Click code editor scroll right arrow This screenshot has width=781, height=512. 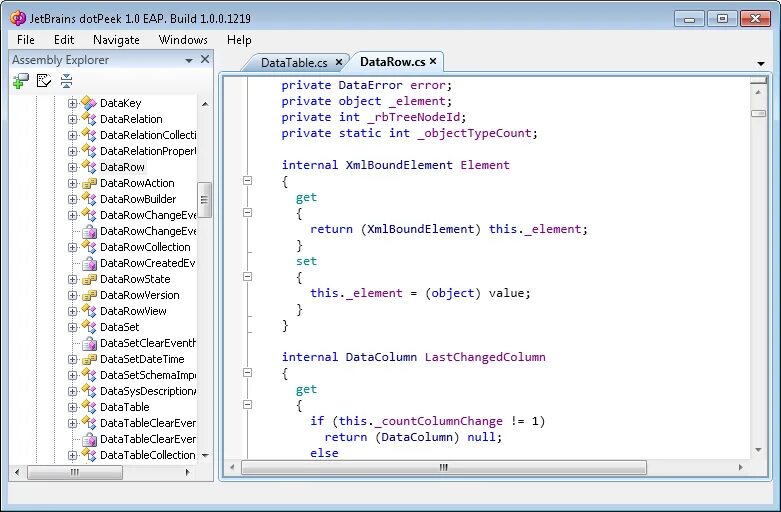pyautogui.click(x=741, y=467)
